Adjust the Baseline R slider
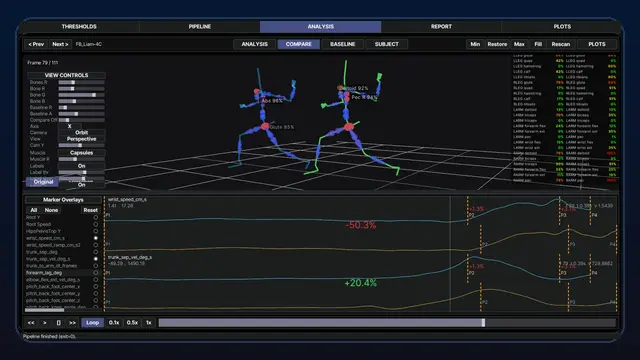Screen dimensions: 640x360 [81, 108]
